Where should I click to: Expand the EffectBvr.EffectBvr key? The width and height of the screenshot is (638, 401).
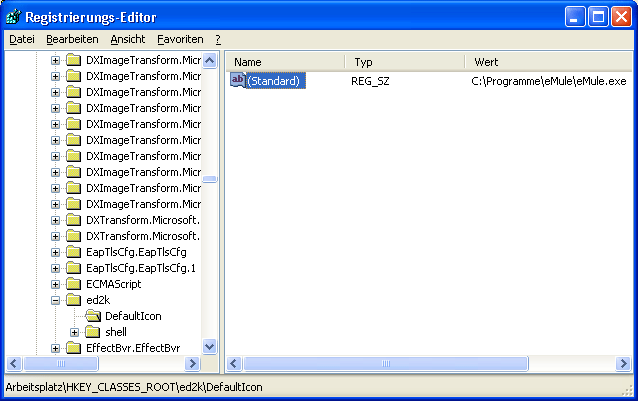(x=55, y=348)
